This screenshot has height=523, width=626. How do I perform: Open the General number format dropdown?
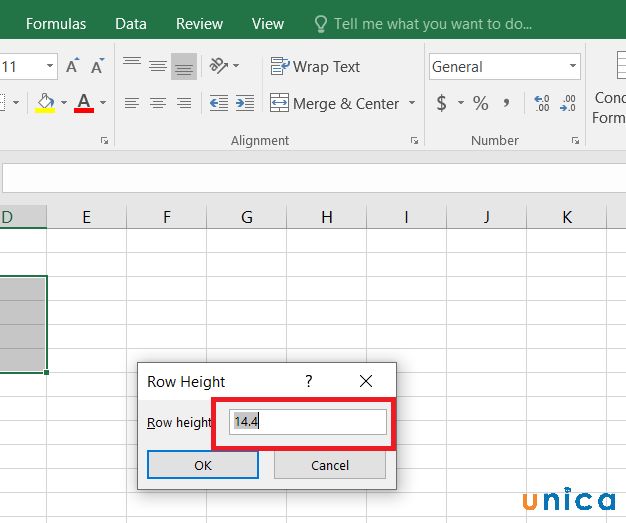(573, 67)
